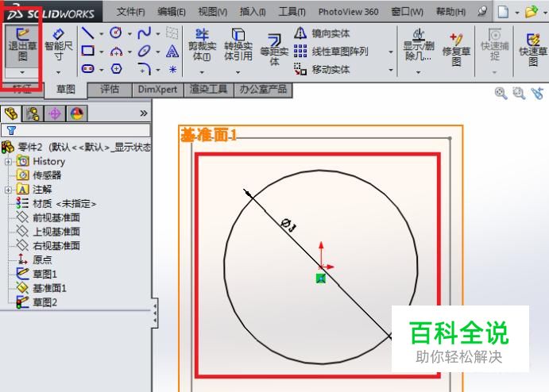
Task: Select the 智能尺寸 smart dimension tool
Action: tap(59, 44)
